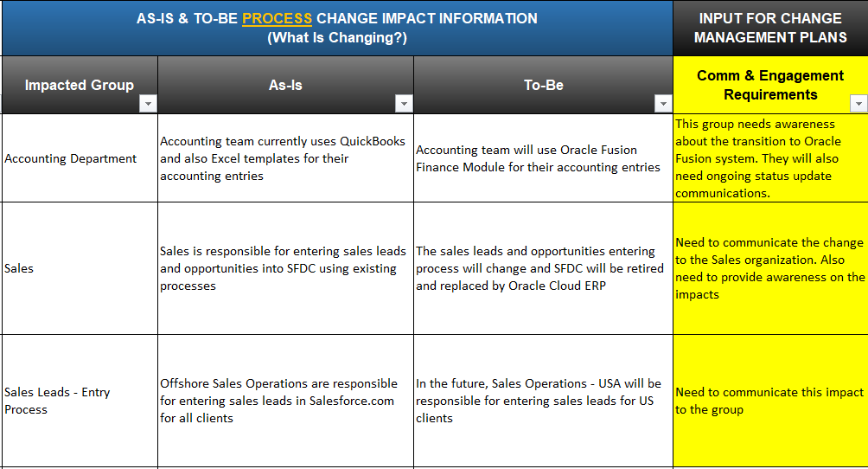Select the Sales impacted group cell
The width and height of the screenshot is (868, 469).
(80, 268)
